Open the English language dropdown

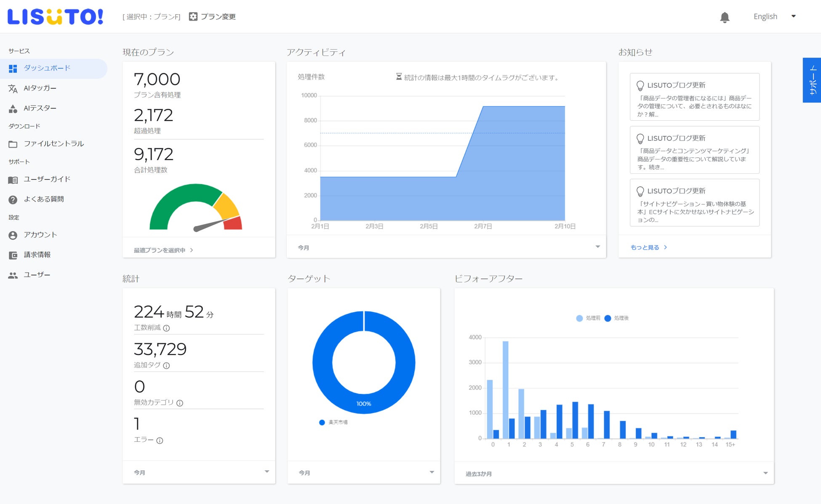point(774,16)
